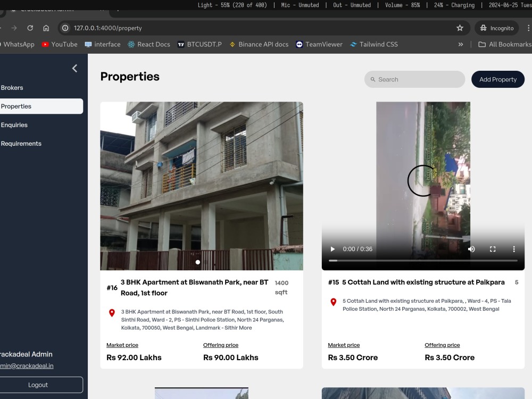
Task: Click the red location pin for property #15
Action: (334, 302)
